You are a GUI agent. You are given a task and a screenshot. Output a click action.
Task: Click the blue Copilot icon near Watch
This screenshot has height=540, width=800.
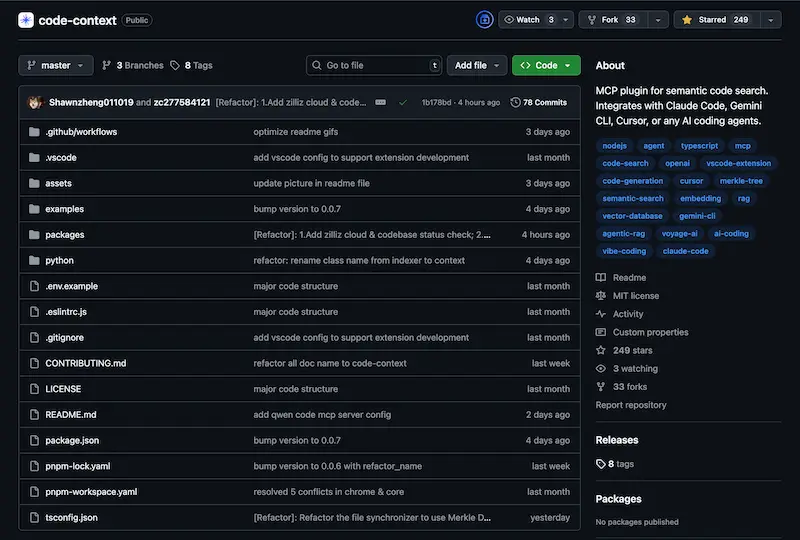tap(484, 20)
